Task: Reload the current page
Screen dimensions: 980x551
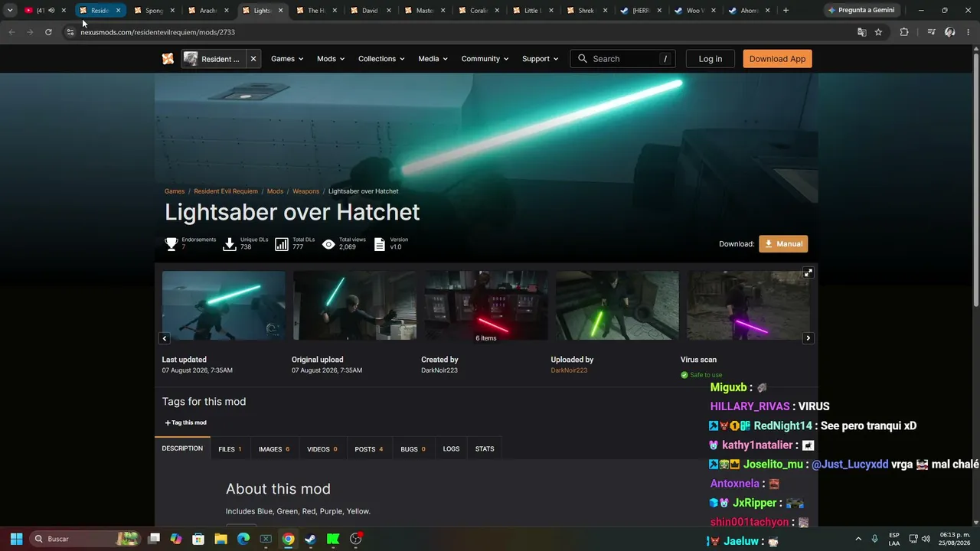Action: click(x=48, y=32)
